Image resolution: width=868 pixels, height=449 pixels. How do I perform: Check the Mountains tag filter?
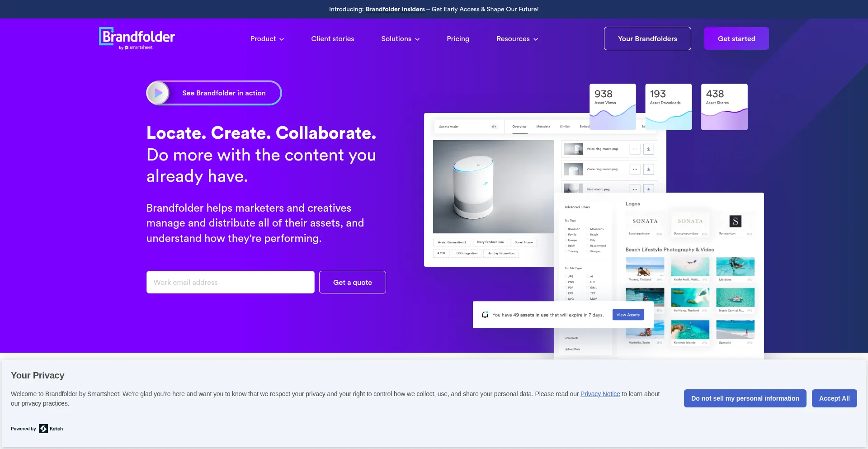[x=588, y=229]
